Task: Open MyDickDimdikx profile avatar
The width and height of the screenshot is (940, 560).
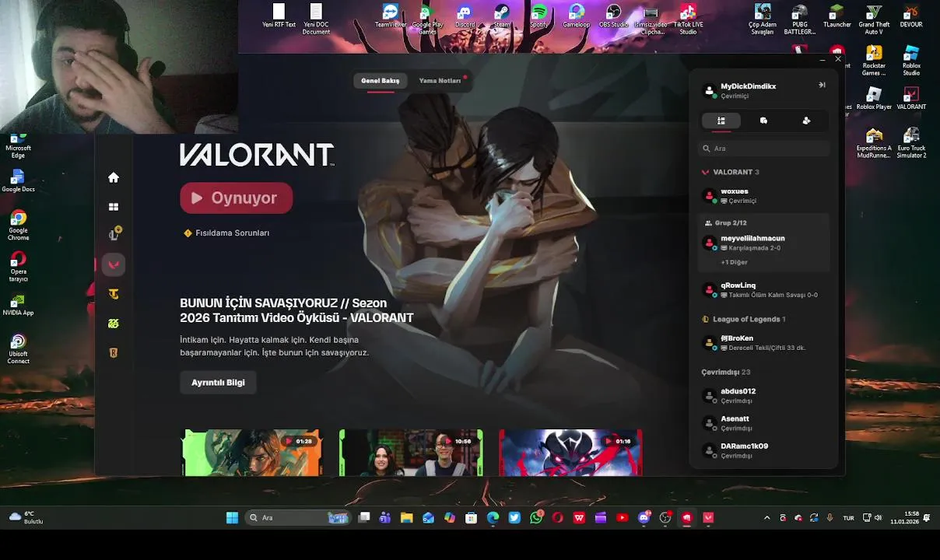Action: (x=709, y=90)
